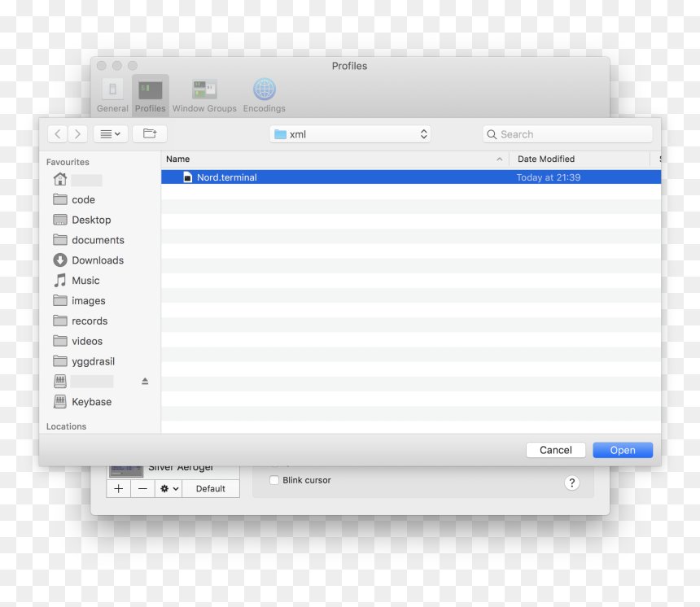The height and width of the screenshot is (607, 700).
Task: Open Desktop in the sidebar
Action: click(x=82, y=220)
